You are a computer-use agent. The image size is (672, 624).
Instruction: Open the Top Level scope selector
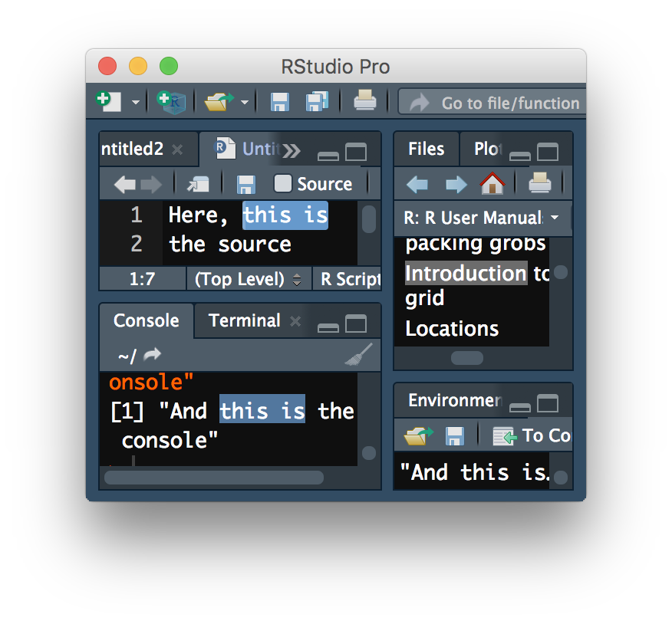(x=249, y=279)
